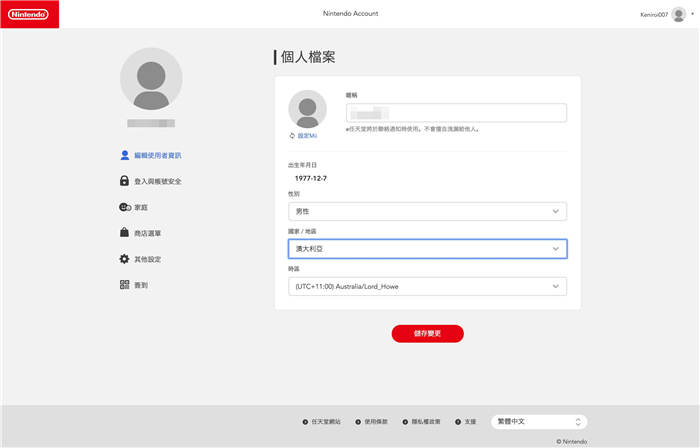The width and height of the screenshot is (700, 448).
Task: Click the Nintendo Account header title
Action: tap(350, 14)
